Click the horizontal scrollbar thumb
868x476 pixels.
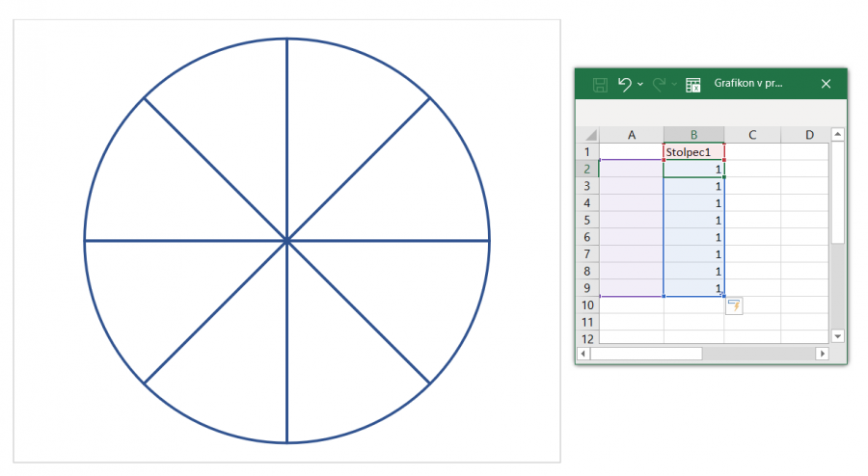pos(646,354)
